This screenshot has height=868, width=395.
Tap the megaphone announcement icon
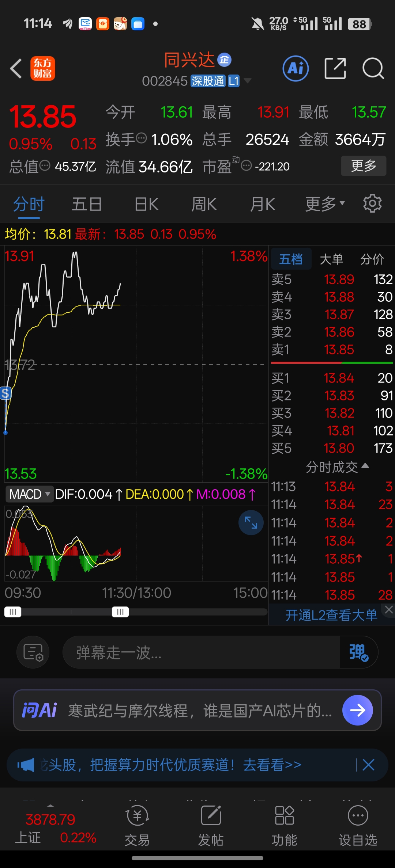tap(26, 765)
